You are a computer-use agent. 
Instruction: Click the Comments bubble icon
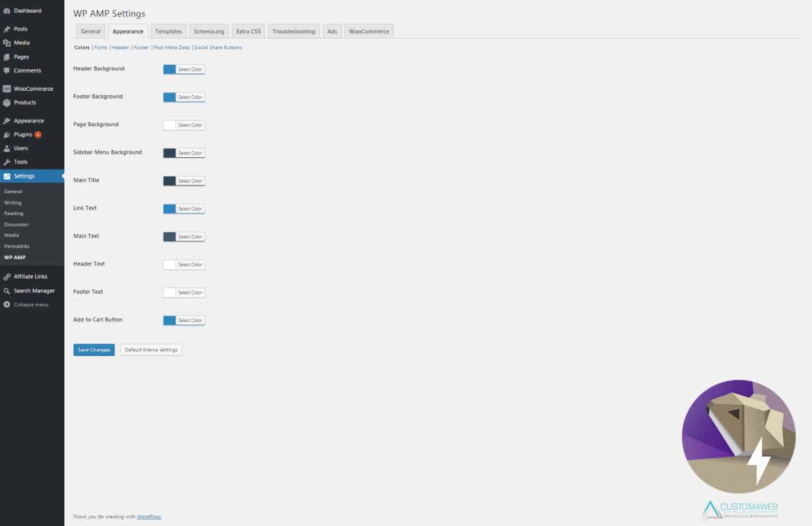coord(7,70)
